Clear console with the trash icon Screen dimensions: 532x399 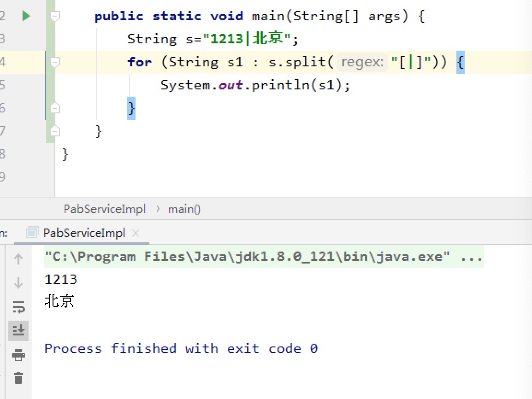pyautogui.click(x=18, y=378)
